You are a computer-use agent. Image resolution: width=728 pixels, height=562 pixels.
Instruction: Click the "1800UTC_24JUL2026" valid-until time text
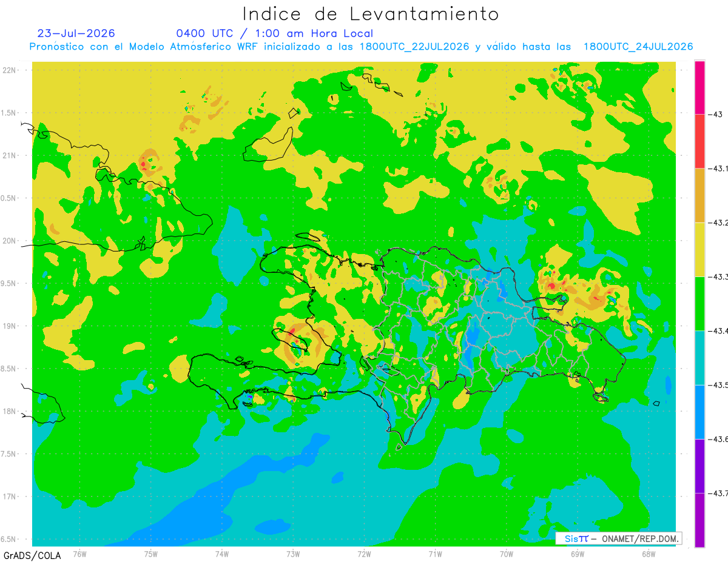(638, 47)
